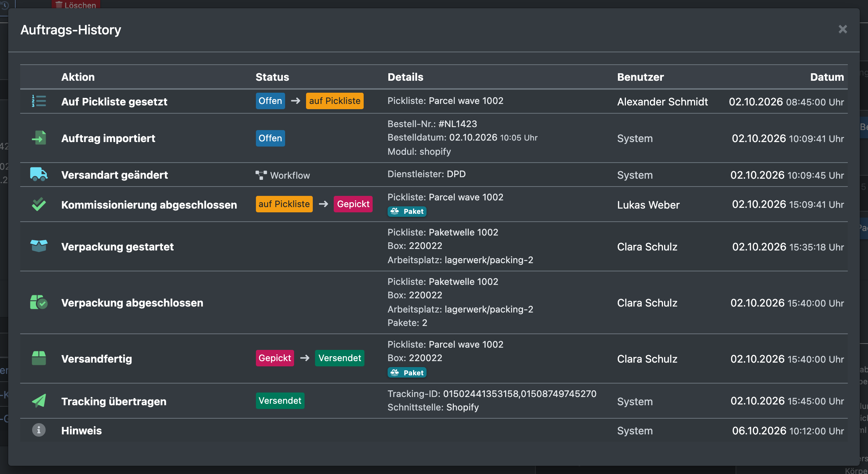
Task: Click the Benutzer column header
Action: click(641, 77)
